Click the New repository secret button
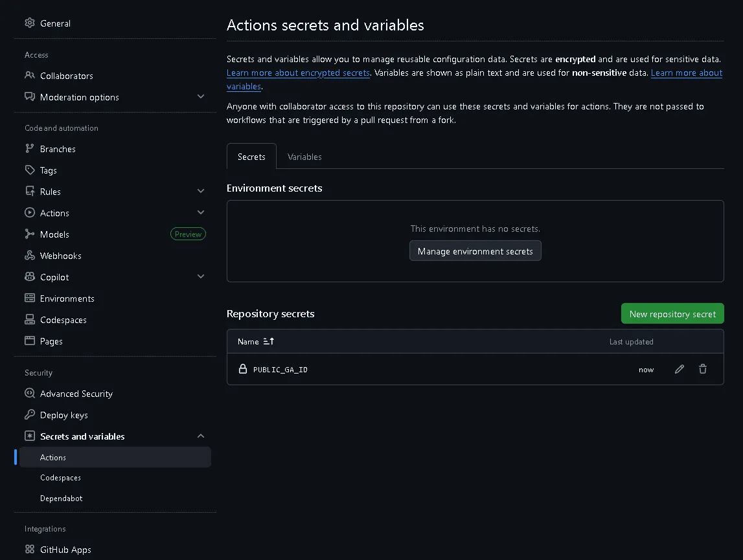This screenshot has height=560, width=743. [x=672, y=314]
